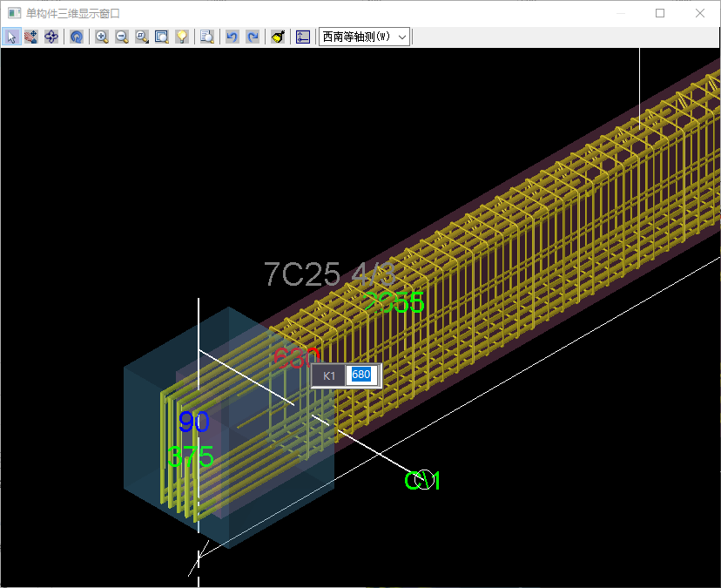Click the window title bar app icon
The height and width of the screenshot is (588, 721).
click(x=14, y=13)
